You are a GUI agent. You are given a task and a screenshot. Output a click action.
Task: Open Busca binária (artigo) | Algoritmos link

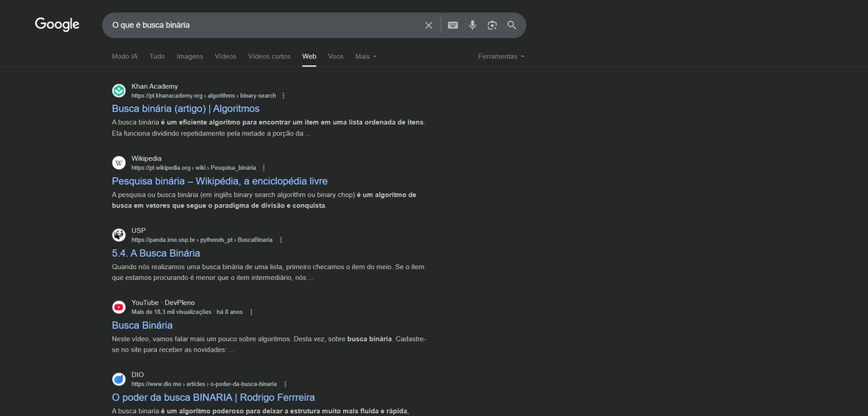pos(186,109)
